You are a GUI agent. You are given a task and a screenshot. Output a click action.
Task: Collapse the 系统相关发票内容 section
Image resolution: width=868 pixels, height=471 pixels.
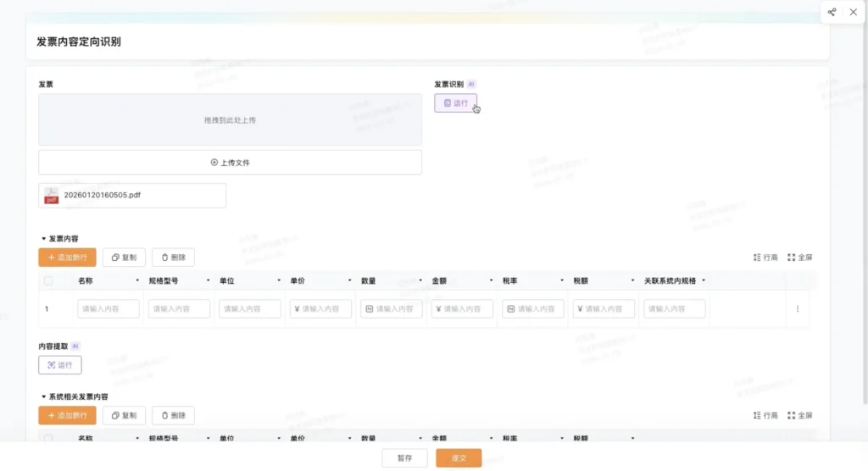coord(44,396)
